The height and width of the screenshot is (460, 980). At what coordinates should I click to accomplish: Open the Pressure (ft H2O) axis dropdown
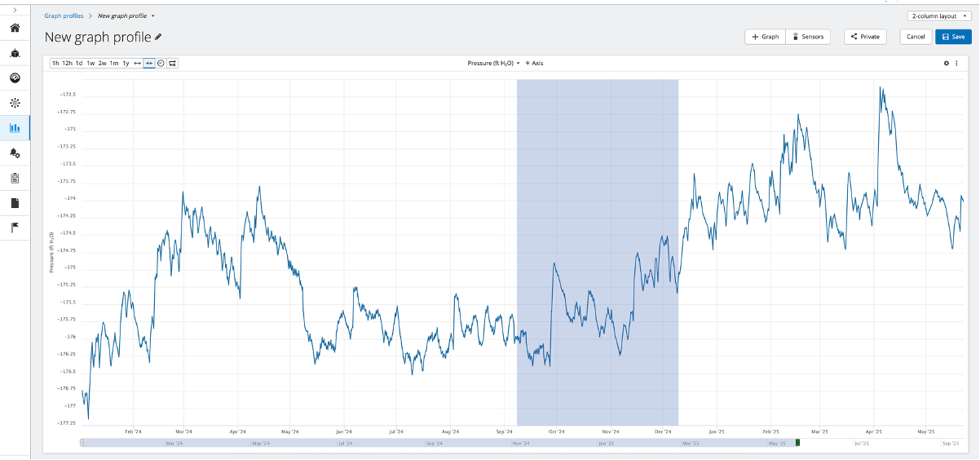coord(493,63)
